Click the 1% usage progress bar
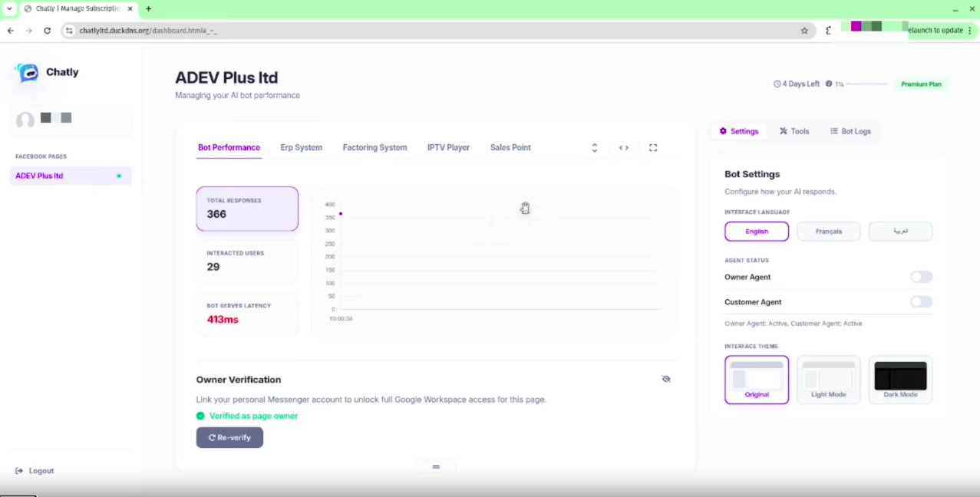Screen dimensions: 980x497 pyautogui.click(x=867, y=84)
